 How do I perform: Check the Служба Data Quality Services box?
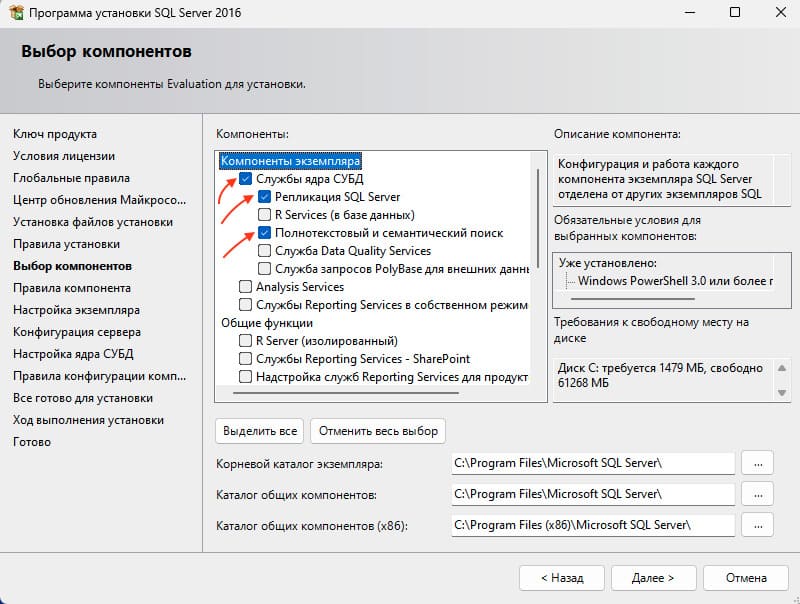point(264,250)
